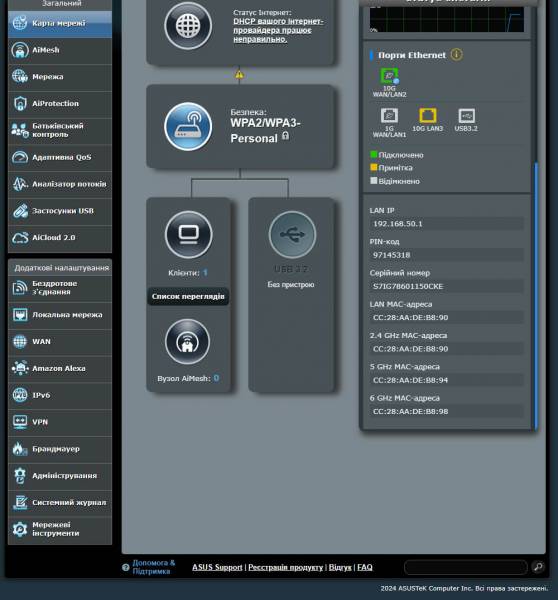Click the Адміністрування gear icon
558x600 pixels.
[20, 476]
